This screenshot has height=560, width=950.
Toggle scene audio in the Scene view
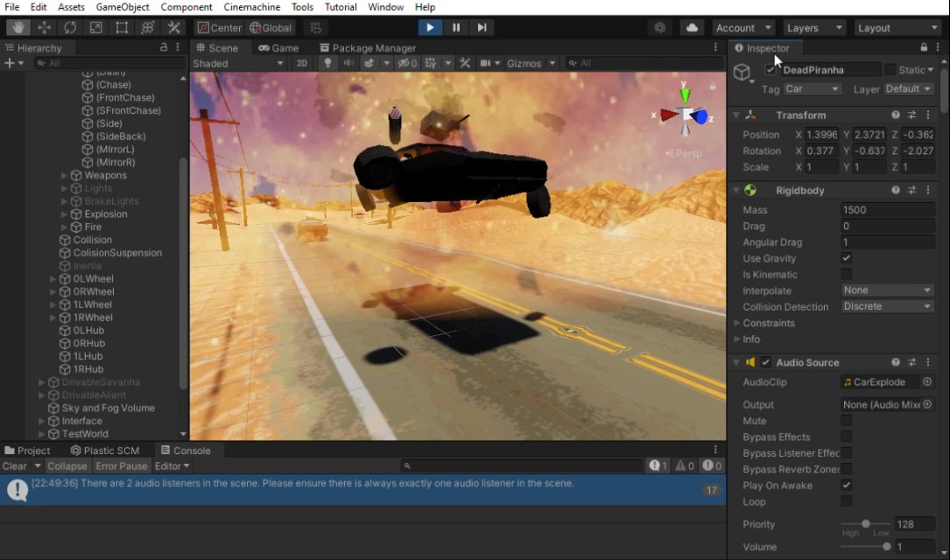point(350,63)
